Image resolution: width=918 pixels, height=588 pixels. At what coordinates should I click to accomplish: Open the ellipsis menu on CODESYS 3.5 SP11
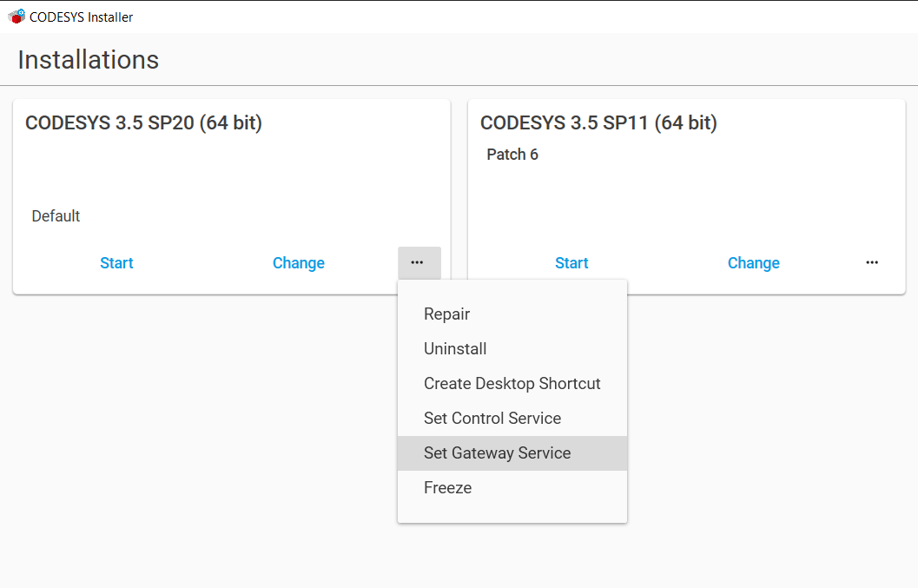(x=872, y=262)
